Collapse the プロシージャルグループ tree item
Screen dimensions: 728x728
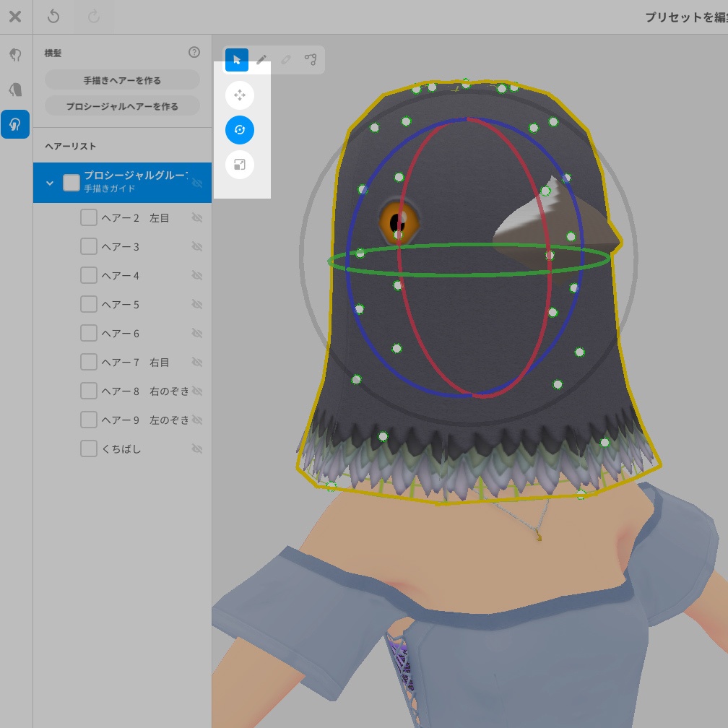tap(50, 183)
